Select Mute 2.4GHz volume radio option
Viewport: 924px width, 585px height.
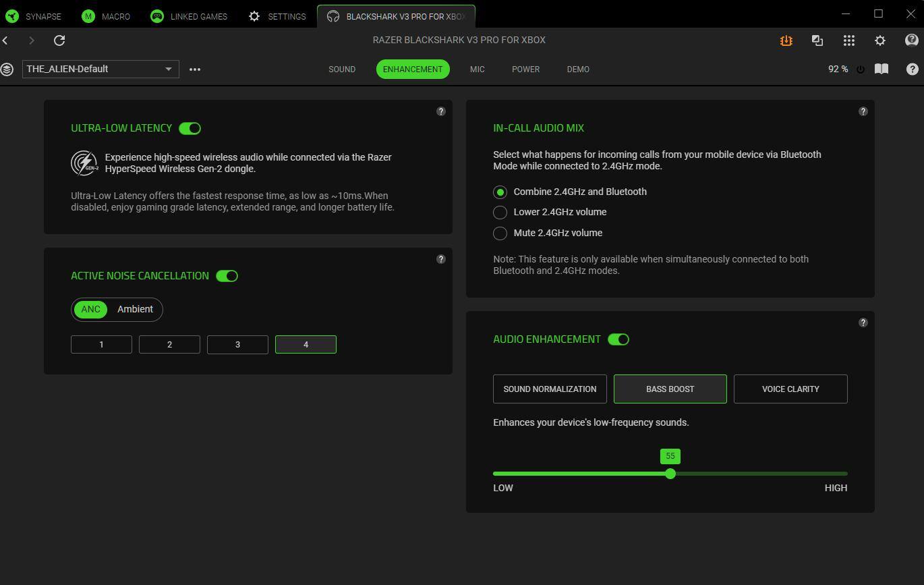click(x=500, y=233)
